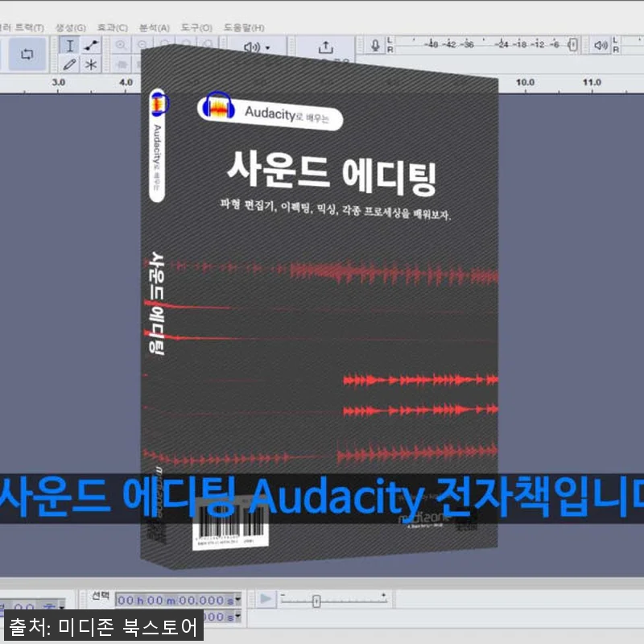This screenshot has height=644, width=644.
Task: Select the Selection (I-beam) tool
Action: [70, 46]
